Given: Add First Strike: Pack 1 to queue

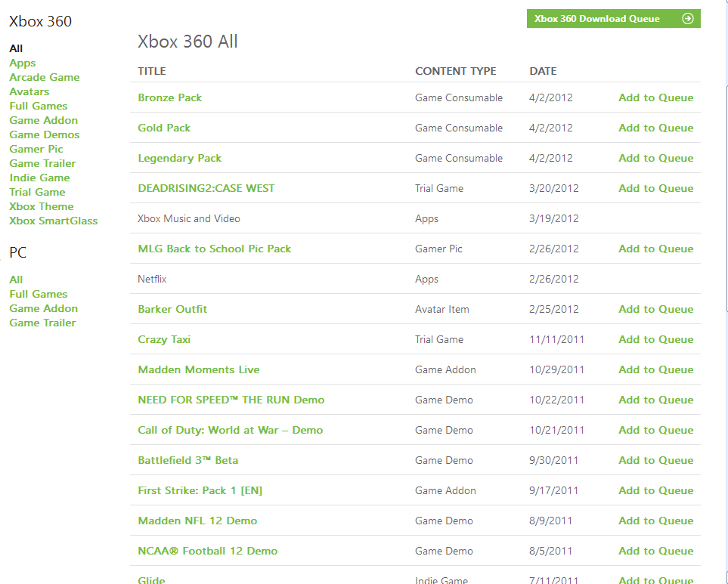Looking at the screenshot, I should [656, 490].
